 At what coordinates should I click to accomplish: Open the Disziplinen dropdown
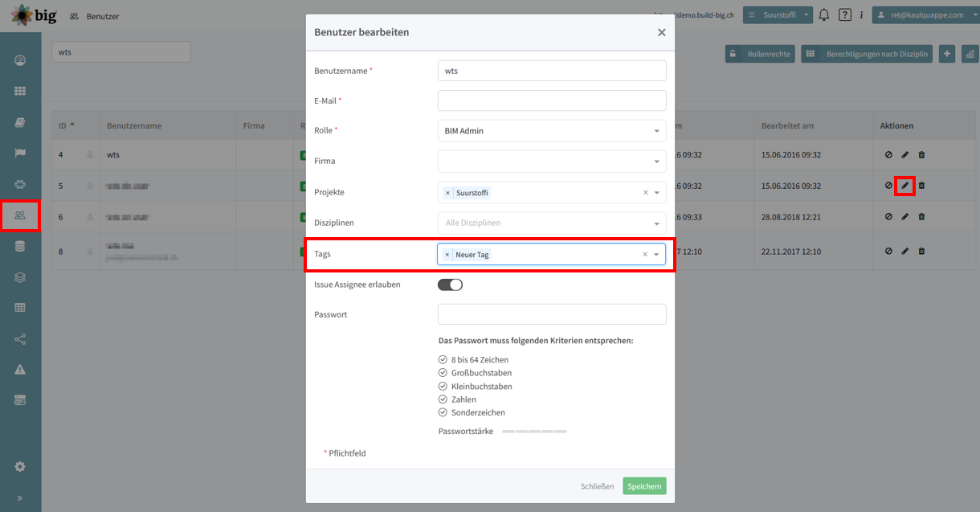coord(552,223)
